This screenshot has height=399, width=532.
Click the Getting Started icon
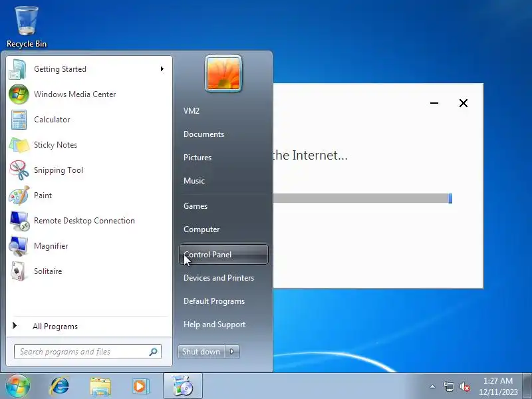(x=18, y=69)
